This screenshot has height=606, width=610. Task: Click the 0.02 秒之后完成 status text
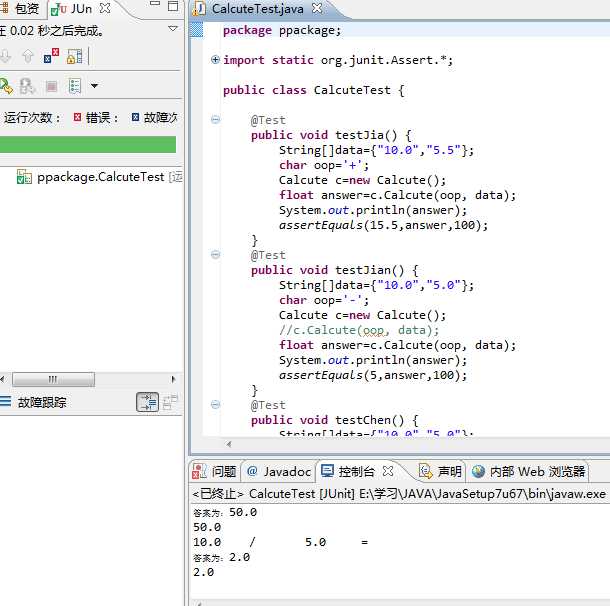[53, 31]
